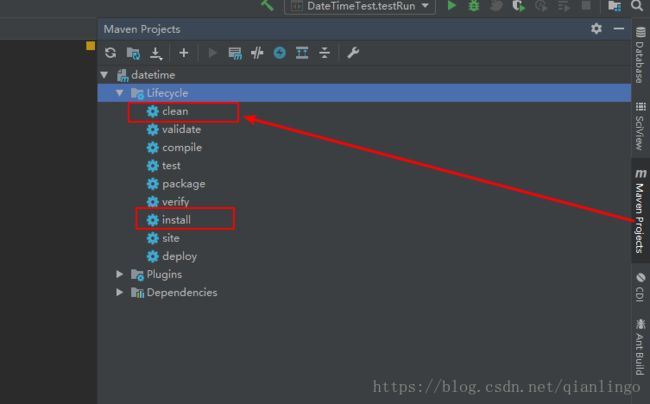Viewport: 650px width, 404px height.
Task: Select the Dependencies folder row
Action: [x=364, y=292]
